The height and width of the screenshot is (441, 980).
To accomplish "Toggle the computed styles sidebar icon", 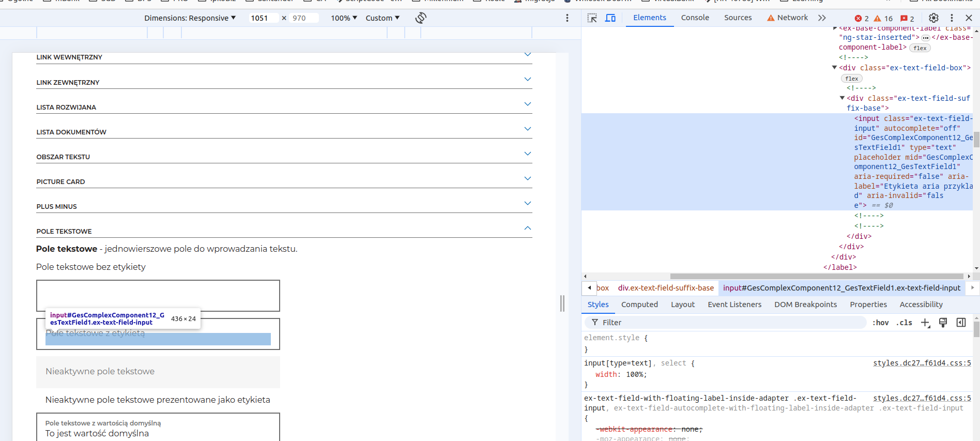I will tap(961, 323).
